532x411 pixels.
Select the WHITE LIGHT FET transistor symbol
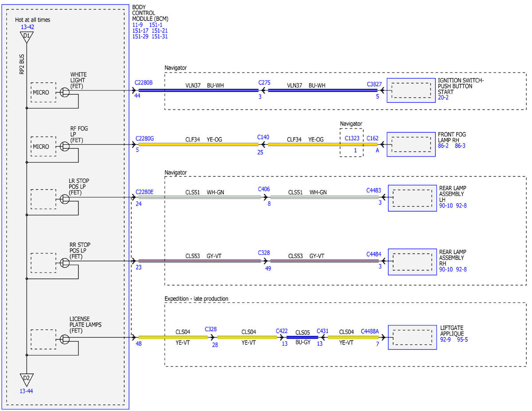point(65,92)
